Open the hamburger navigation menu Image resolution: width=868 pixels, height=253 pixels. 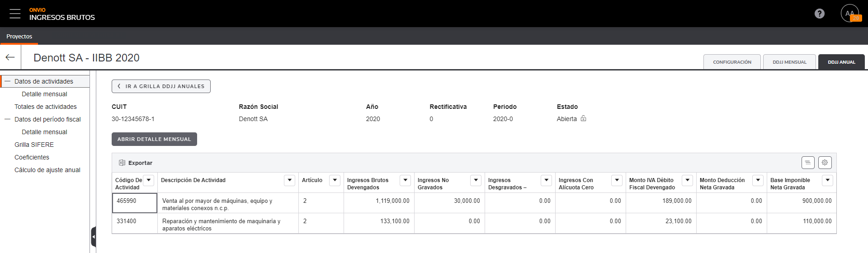tap(15, 14)
